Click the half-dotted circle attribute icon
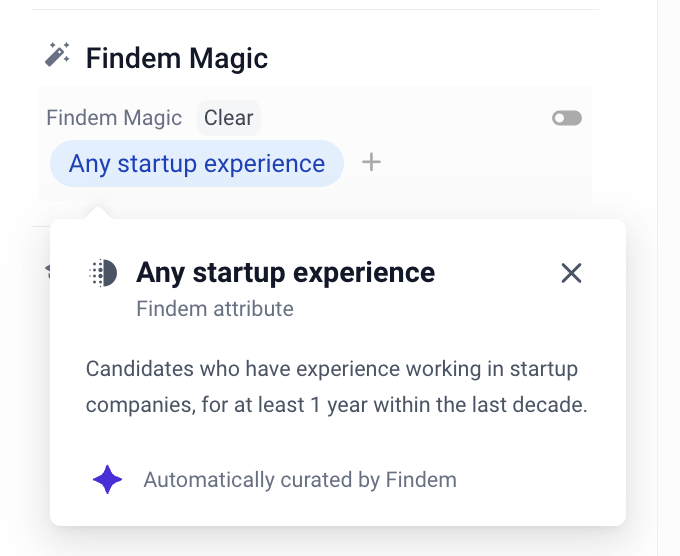This screenshot has width=680, height=556. coord(103,273)
